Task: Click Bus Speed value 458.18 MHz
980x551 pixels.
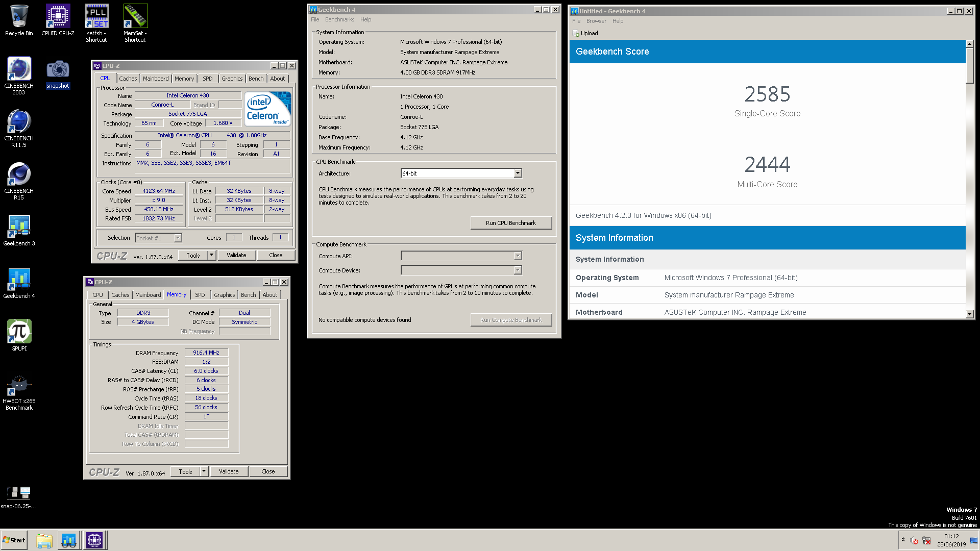Action: click(x=159, y=209)
